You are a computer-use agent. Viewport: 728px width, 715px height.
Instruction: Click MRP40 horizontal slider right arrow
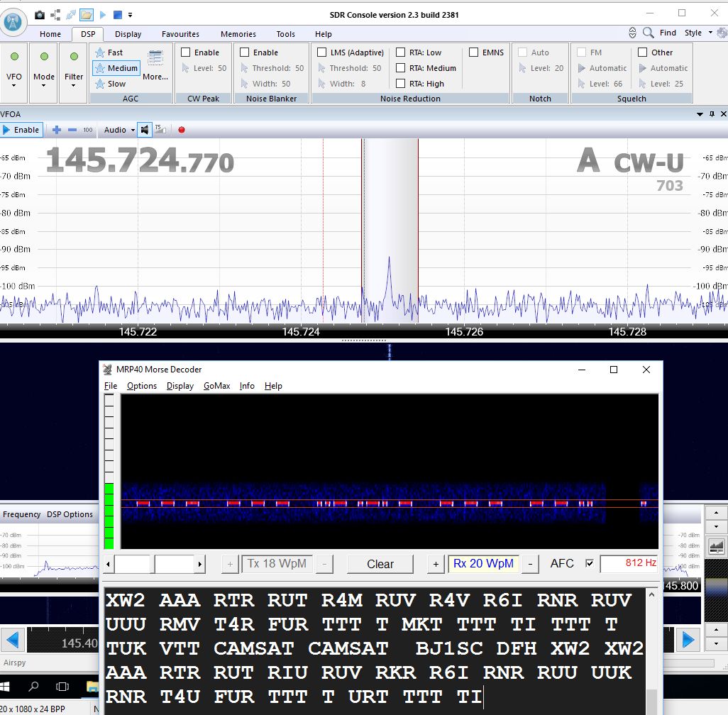click(x=199, y=564)
